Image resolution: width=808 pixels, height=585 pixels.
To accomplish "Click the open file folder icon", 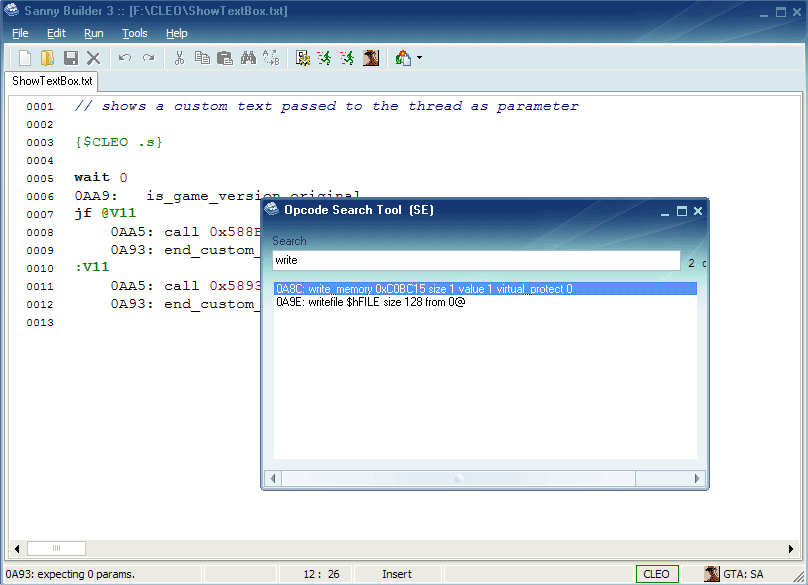I will [x=47, y=59].
